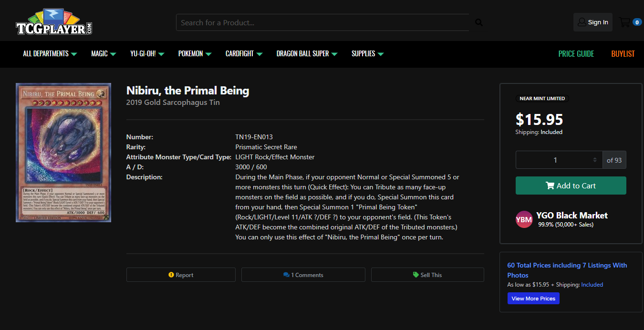Click the $15.95 price
This screenshot has height=330, width=644.
(x=540, y=119)
